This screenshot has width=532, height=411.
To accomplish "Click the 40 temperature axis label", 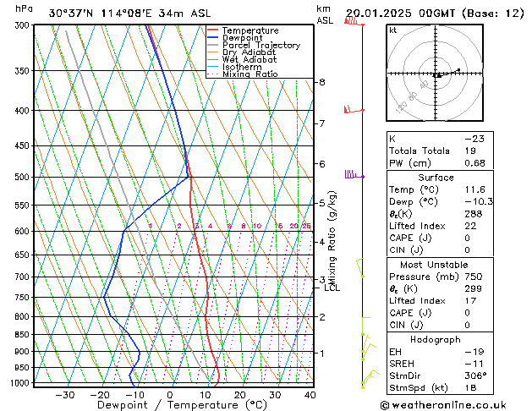I will coord(310,395).
